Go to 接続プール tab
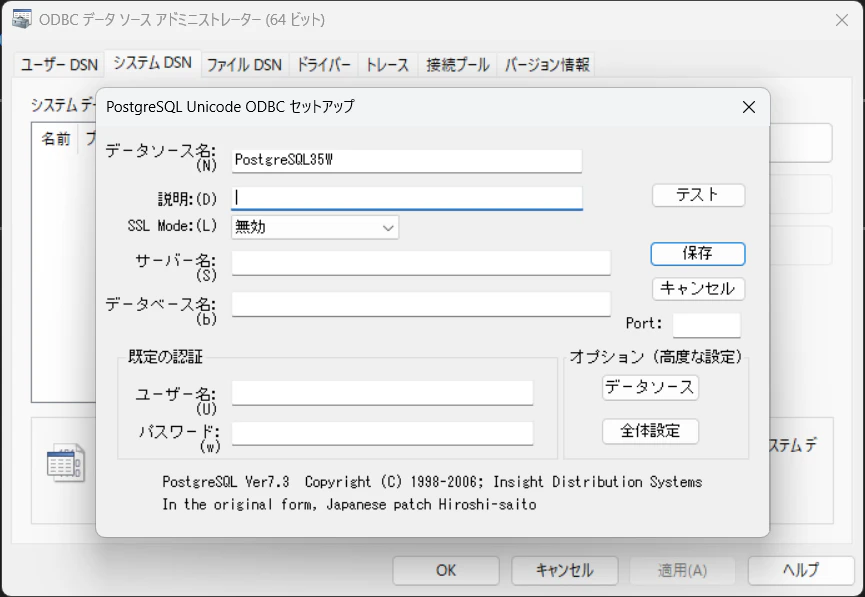 point(457,65)
